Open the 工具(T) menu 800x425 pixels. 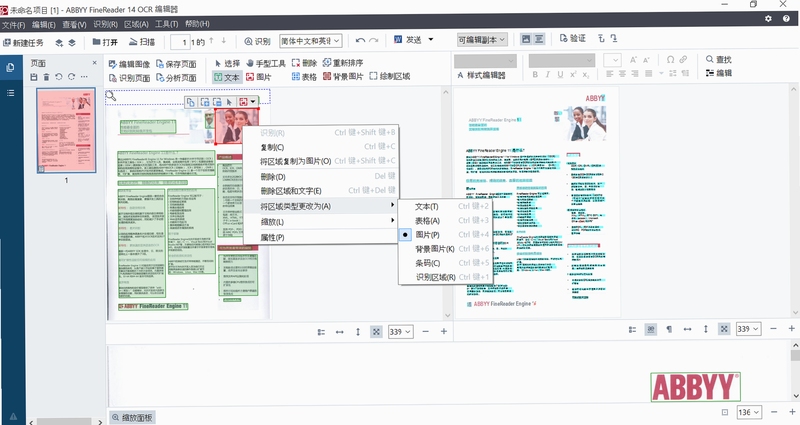point(167,24)
